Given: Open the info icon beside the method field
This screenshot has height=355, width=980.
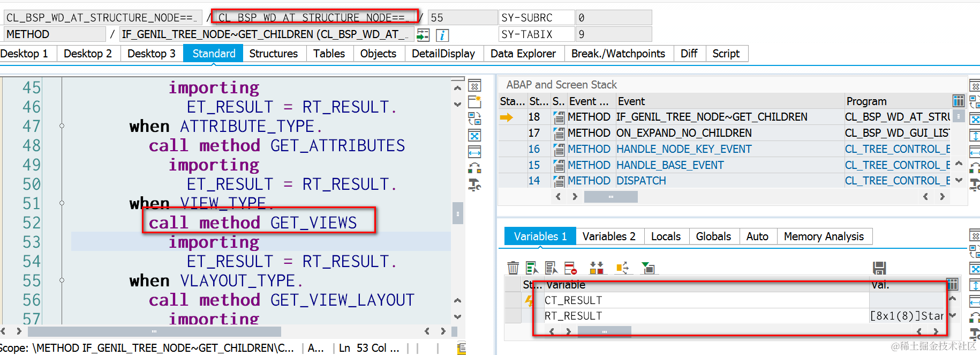Looking at the screenshot, I should click(x=442, y=35).
